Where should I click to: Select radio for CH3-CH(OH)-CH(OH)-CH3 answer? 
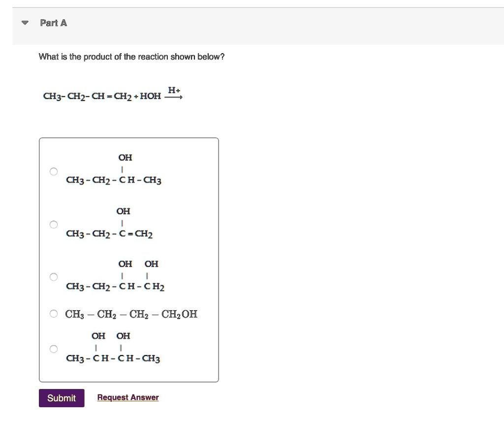point(54,349)
